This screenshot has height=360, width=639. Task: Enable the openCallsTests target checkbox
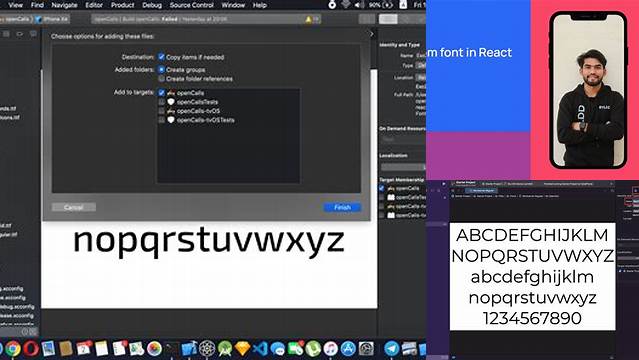click(x=161, y=102)
